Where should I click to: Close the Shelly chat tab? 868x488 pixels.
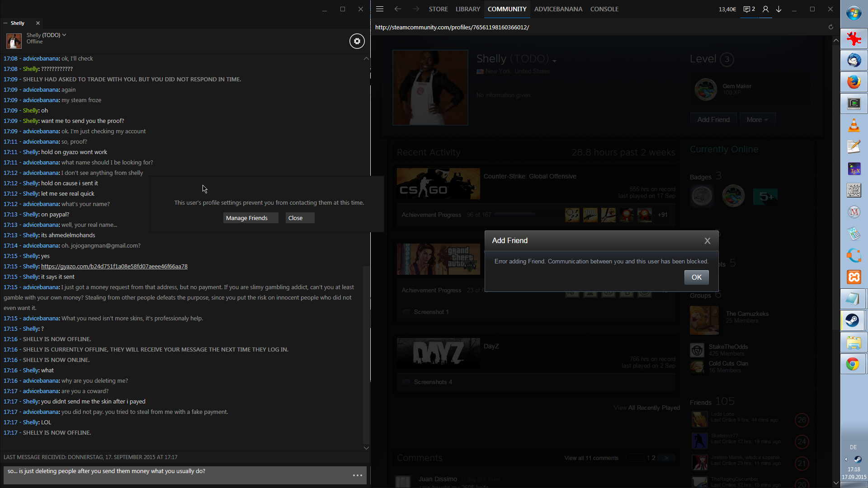[38, 23]
